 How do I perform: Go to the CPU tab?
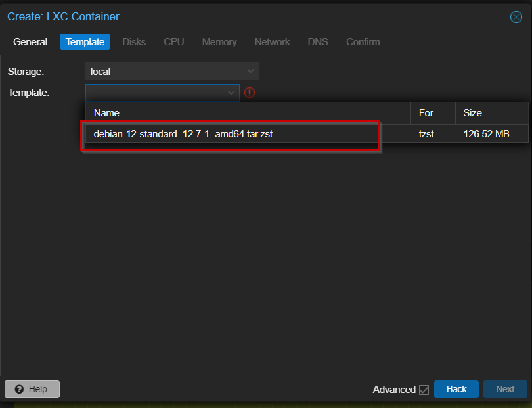click(x=173, y=42)
